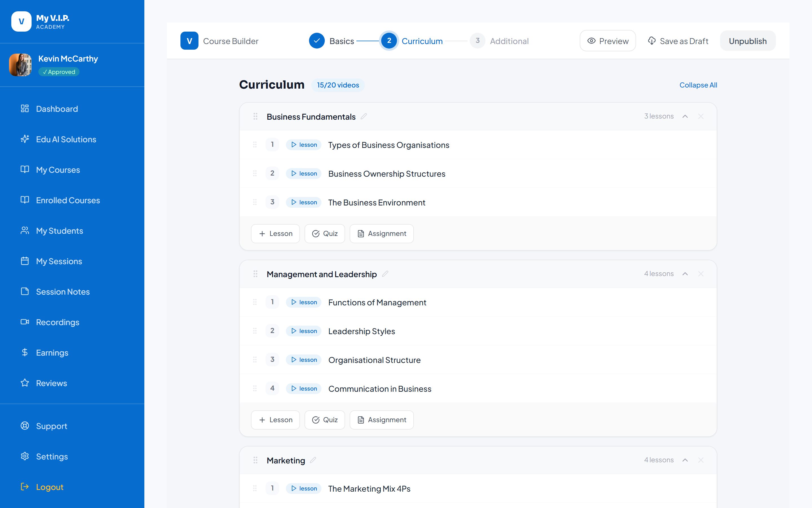The image size is (812, 508).
Task: Click the 15/20 videos badge
Action: click(338, 85)
